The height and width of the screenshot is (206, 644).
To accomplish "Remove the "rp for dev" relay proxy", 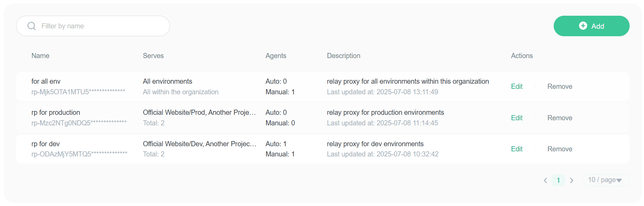I will click(560, 149).
